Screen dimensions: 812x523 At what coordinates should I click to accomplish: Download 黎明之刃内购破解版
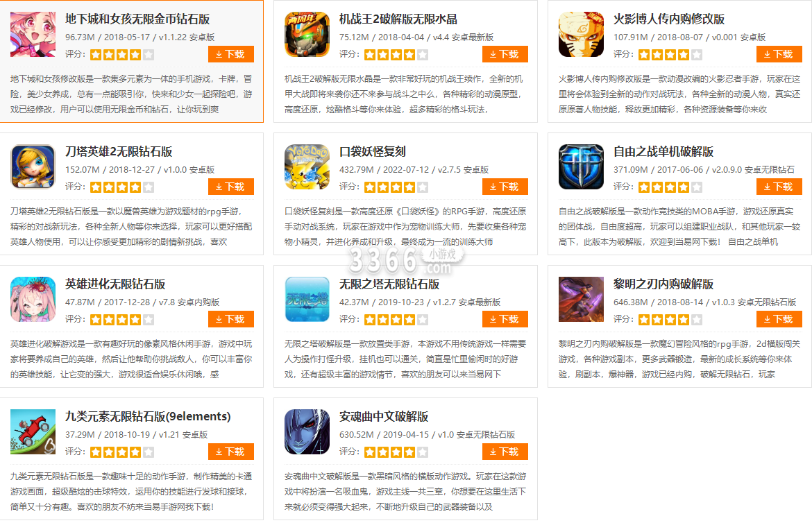point(779,319)
